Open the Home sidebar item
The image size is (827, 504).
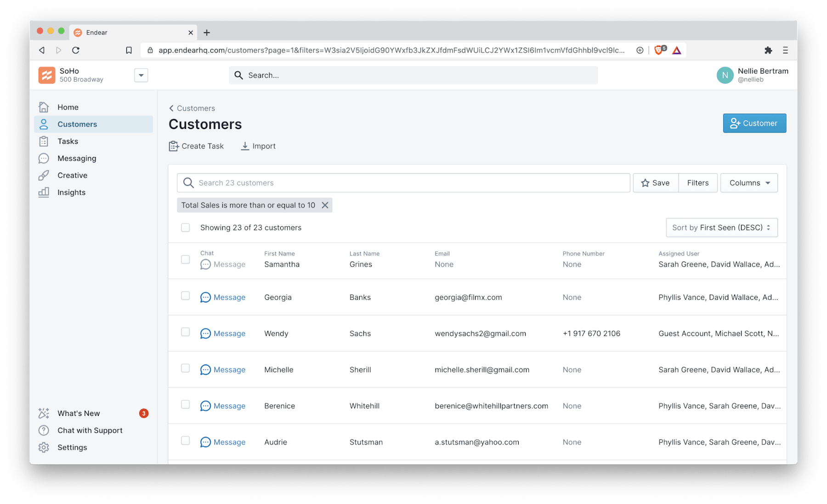coord(93,107)
